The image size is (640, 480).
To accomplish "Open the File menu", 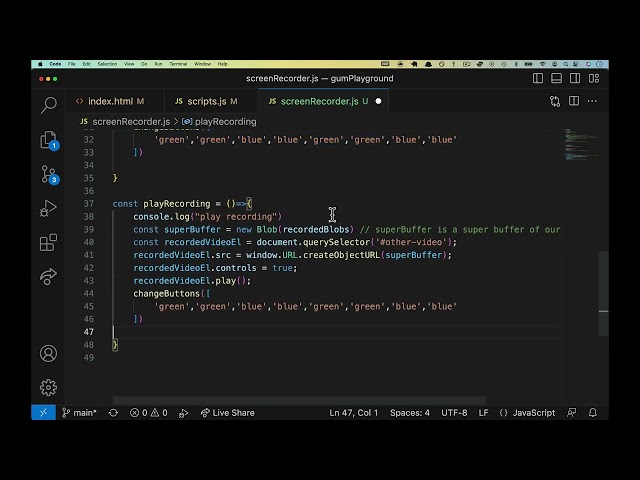I will tap(72, 64).
